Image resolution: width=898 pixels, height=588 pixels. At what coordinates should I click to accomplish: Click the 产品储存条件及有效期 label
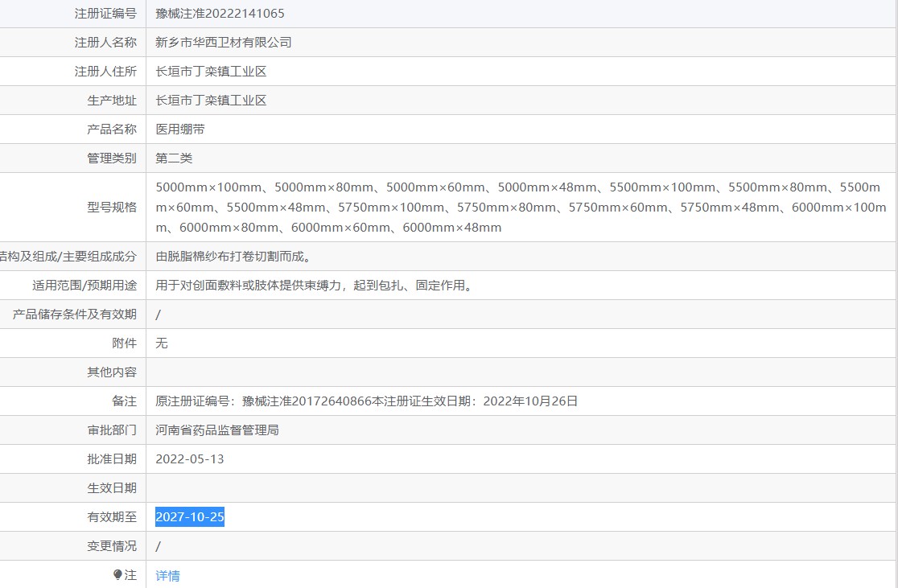pos(75,315)
